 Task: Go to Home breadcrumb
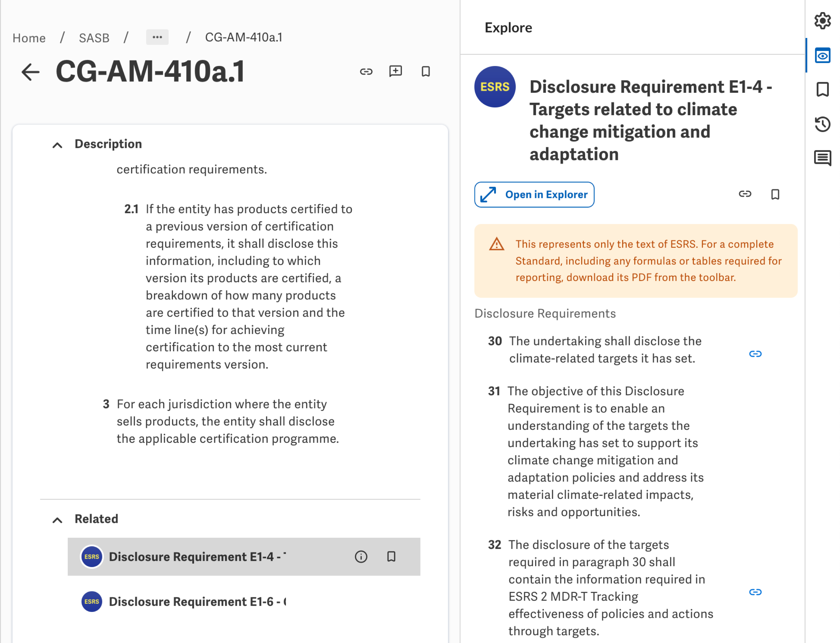tap(29, 38)
